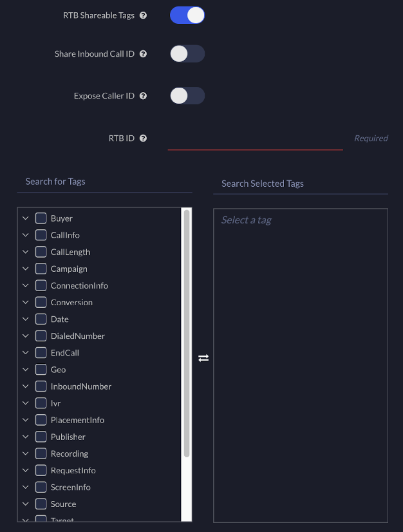403x532 pixels.
Task: Open the Share Inbound Call ID tooltip icon
Action: (143, 53)
